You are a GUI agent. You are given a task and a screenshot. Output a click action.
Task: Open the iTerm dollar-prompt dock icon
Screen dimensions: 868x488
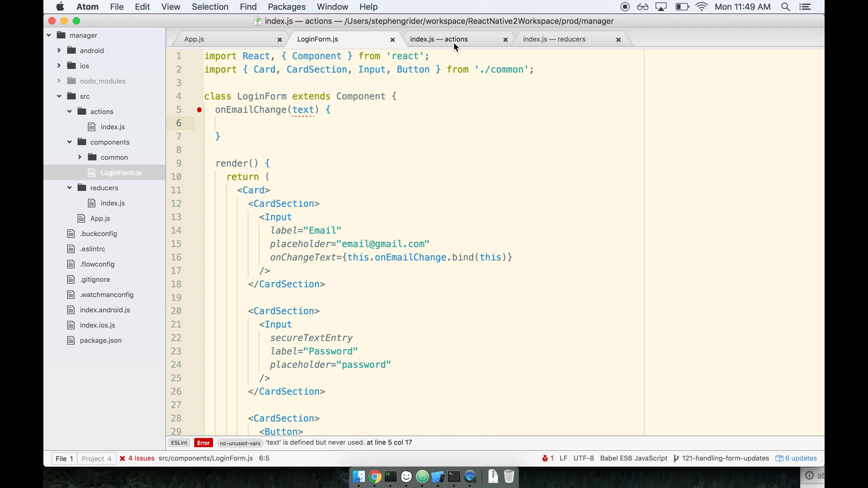pos(391,476)
